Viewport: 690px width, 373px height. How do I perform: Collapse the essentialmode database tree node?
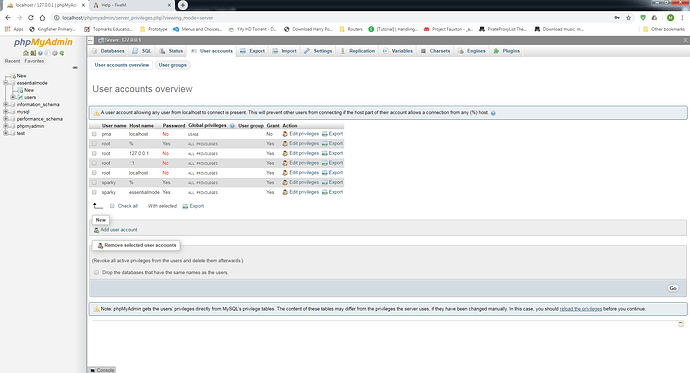point(6,83)
